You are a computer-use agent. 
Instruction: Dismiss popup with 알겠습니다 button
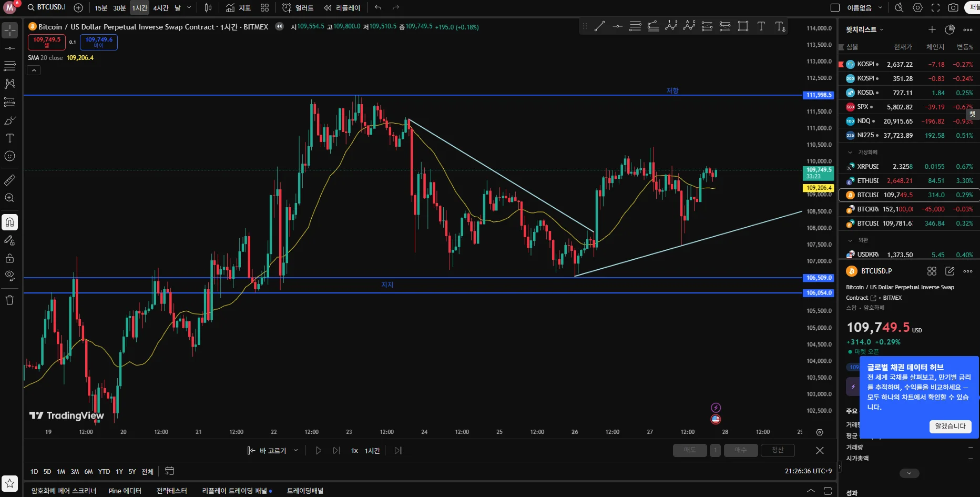click(950, 426)
